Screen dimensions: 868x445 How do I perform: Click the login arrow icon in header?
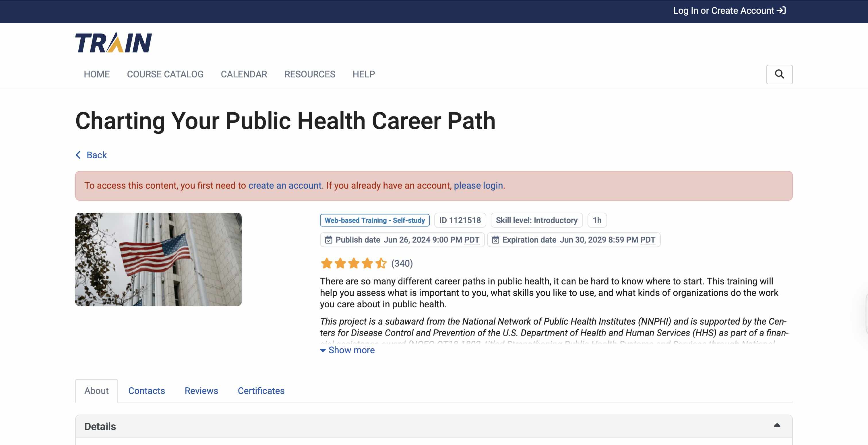(781, 10)
